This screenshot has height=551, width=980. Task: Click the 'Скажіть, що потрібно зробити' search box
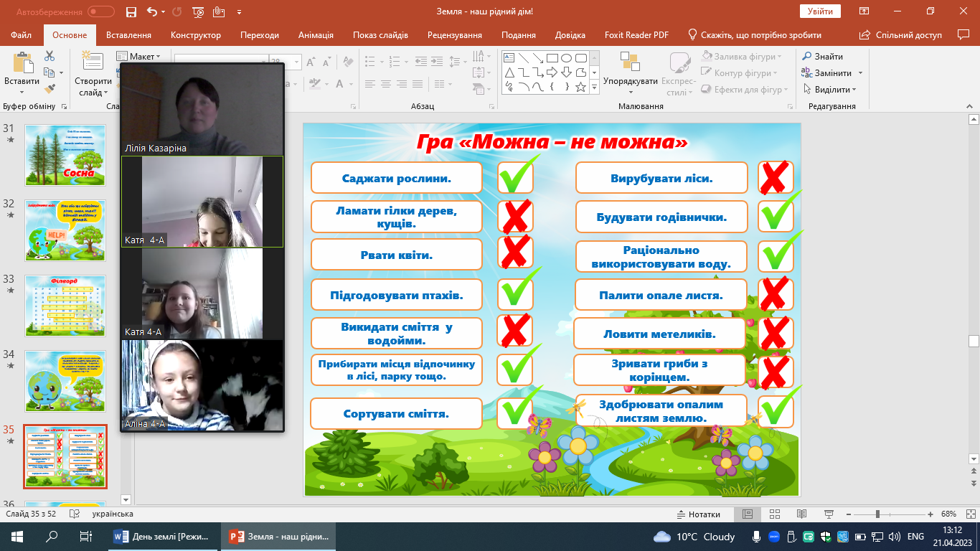pos(755,34)
